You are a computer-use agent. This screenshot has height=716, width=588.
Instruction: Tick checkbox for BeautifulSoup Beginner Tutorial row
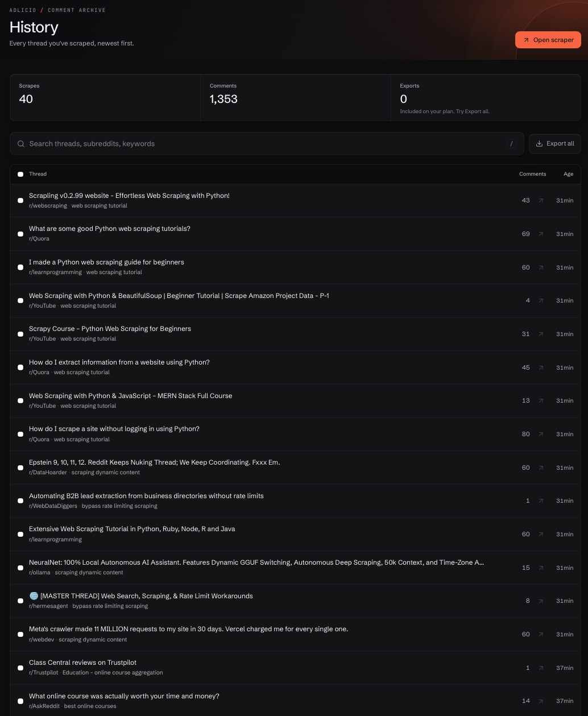[x=20, y=300]
